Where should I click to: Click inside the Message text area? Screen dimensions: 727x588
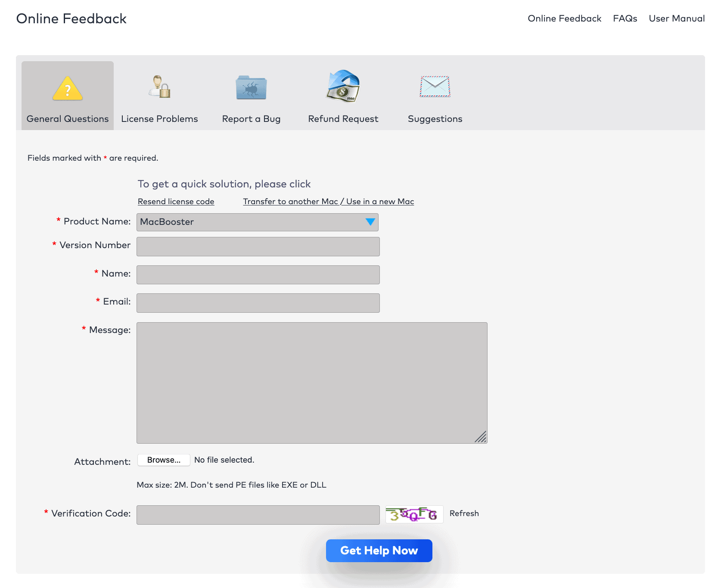point(311,381)
